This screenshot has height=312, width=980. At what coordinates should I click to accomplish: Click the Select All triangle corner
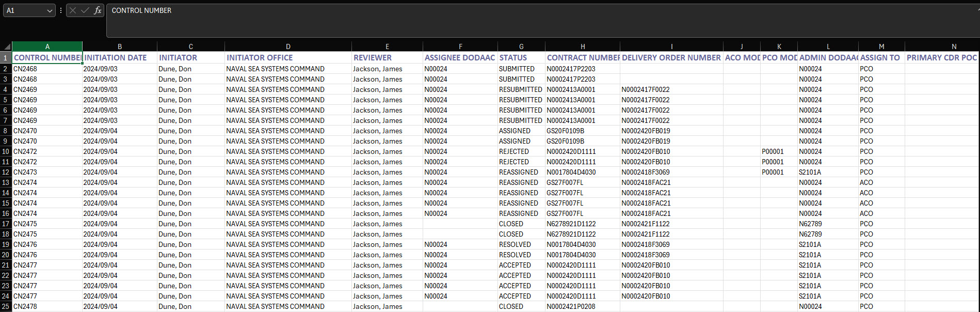click(6, 46)
